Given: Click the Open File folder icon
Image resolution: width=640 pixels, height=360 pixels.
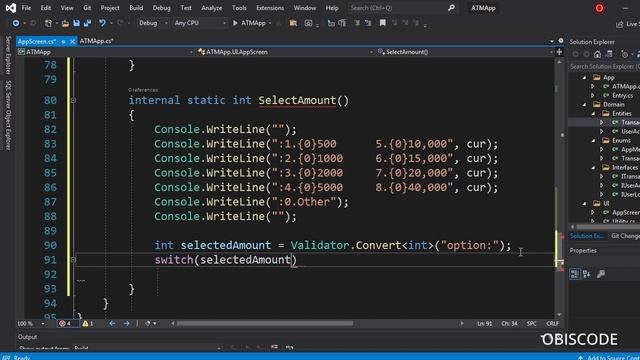Looking at the screenshot, I should [65, 23].
